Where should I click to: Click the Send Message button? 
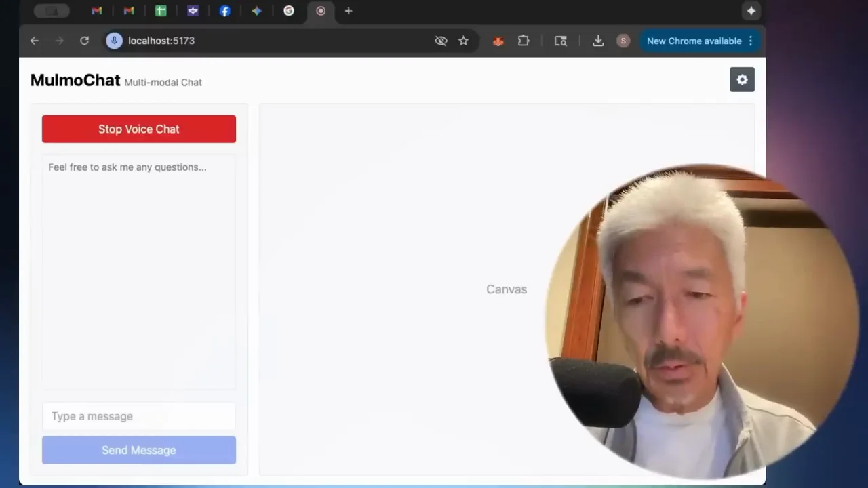[x=139, y=450]
